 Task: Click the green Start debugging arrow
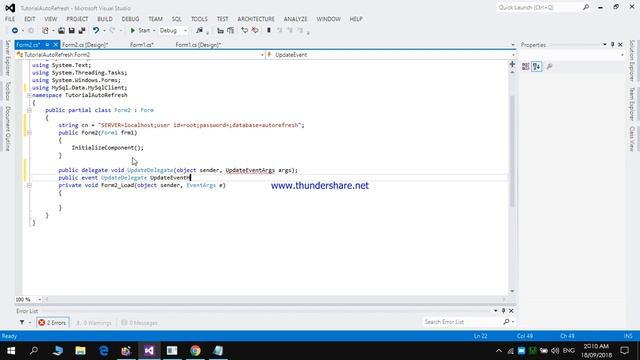tap(133, 31)
